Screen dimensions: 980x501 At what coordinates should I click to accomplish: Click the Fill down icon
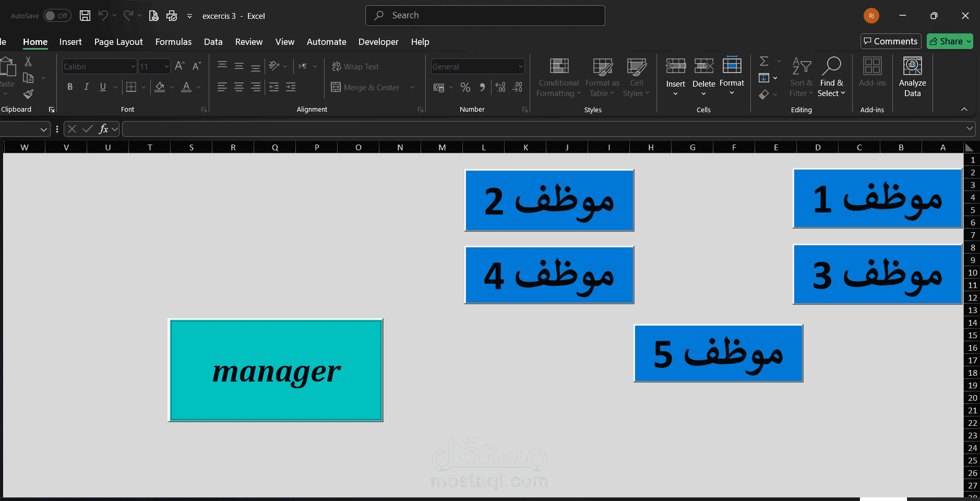(x=764, y=78)
